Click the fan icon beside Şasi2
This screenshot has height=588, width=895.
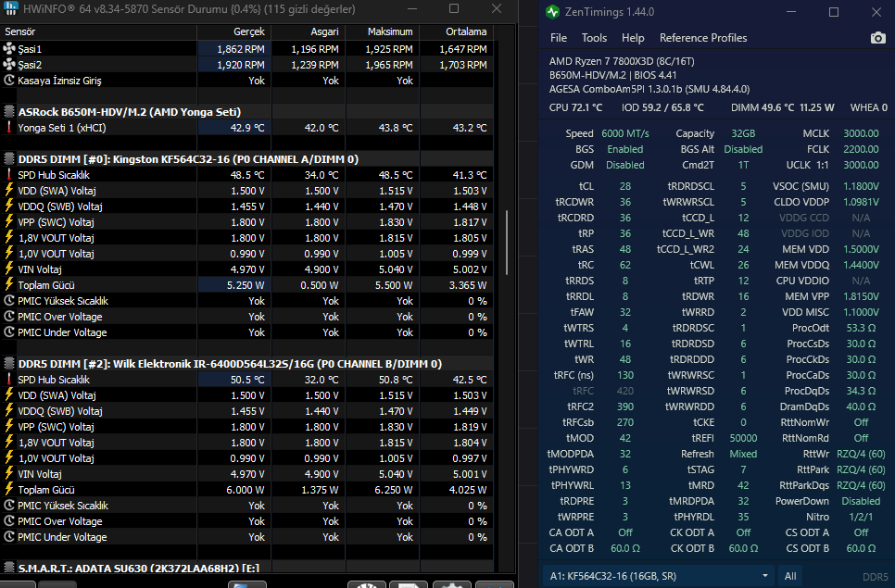point(9,65)
